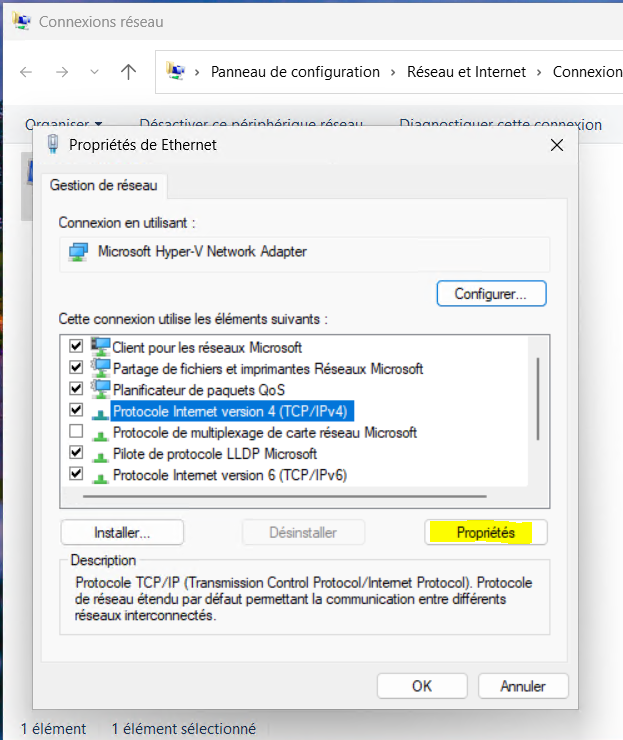
Task: Expand chevron after Réseau et Internet
Action: (x=539, y=72)
